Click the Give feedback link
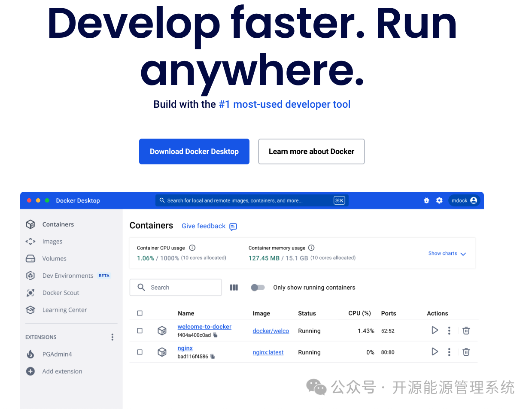532x409 pixels. tap(204, 226)
